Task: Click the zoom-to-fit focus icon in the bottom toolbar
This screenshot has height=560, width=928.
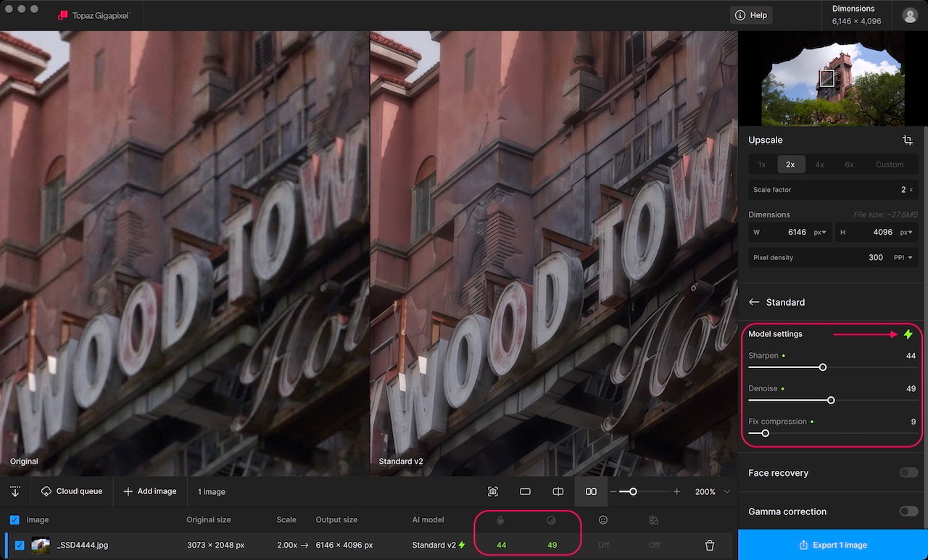Action: click(493, 491)
